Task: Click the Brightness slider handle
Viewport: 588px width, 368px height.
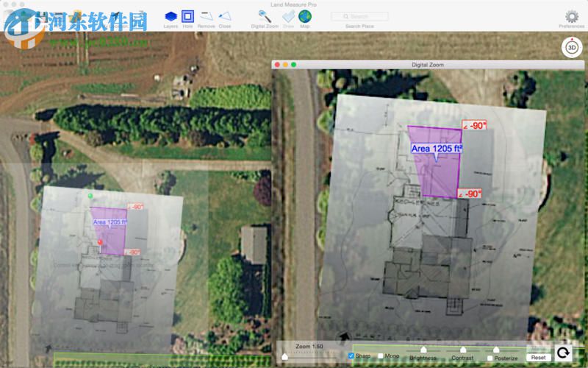Action: click(x=423, y=350)
